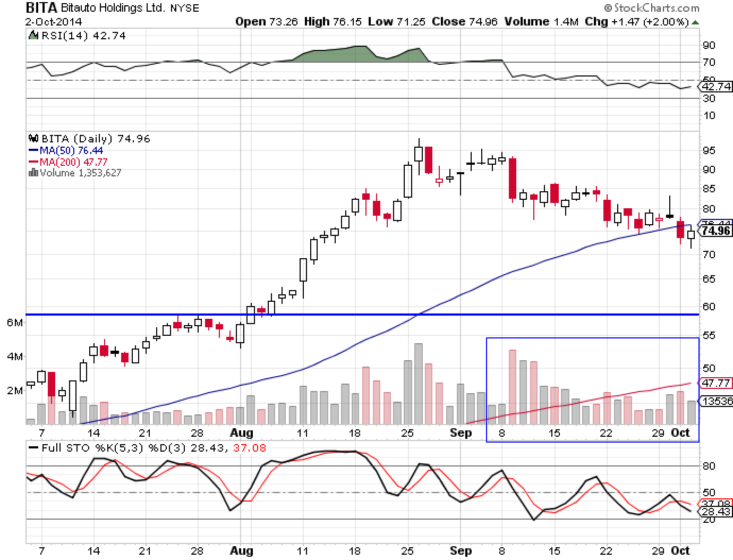Click the Open 73.26 value
Image resolution: width=733 pixels, height=560 pixels.
click(267, 22)
